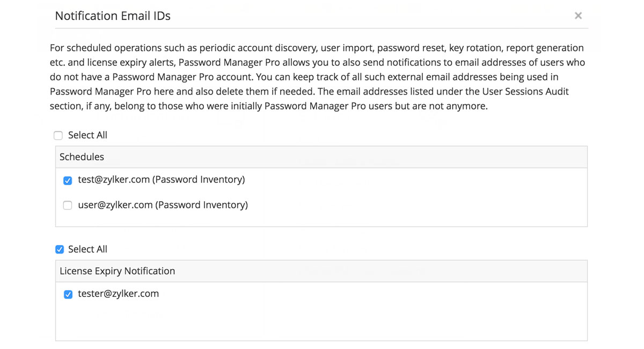Click 'license expiry alerts' in description
This screenshot has width=644, height=349.
pyautogui.click(x=118, y=62)
